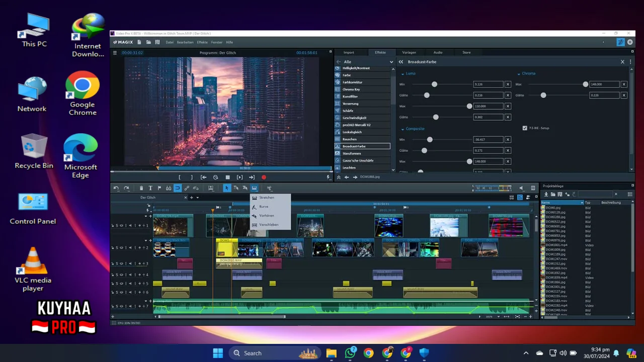
Task: Choose Verschieben from mouse mode dropdown
Action: (x=270, y=225)
